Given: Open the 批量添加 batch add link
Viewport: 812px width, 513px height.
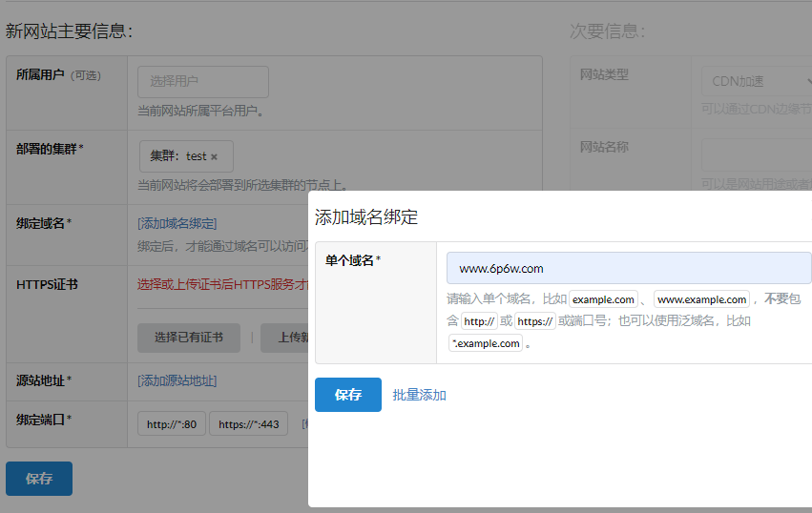Looking at the screenshot, I should click(x=419, y=395).
